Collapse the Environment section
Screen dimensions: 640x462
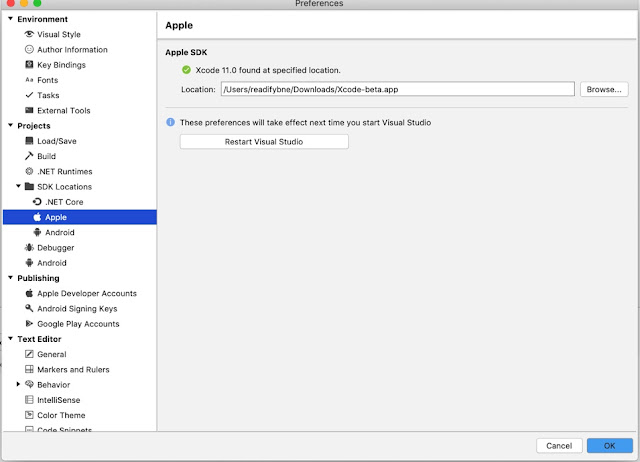coord(9,19)
